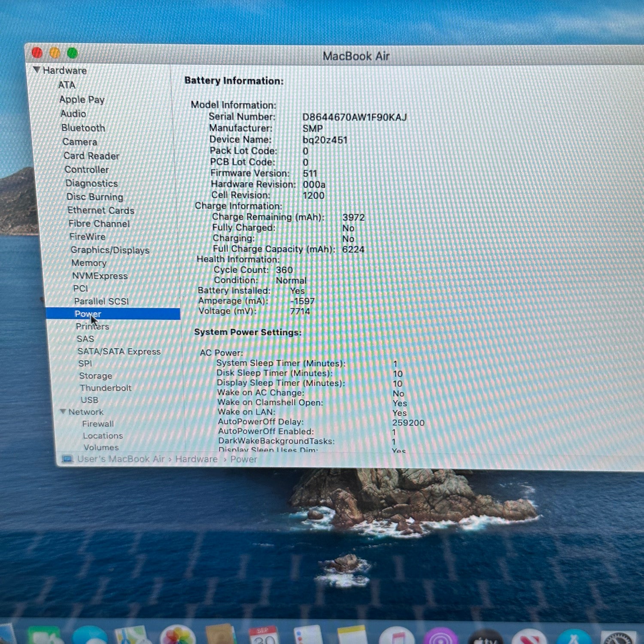The image size is (644, 644).
Task: Open Maps app in the Dock
Action: 131,636
